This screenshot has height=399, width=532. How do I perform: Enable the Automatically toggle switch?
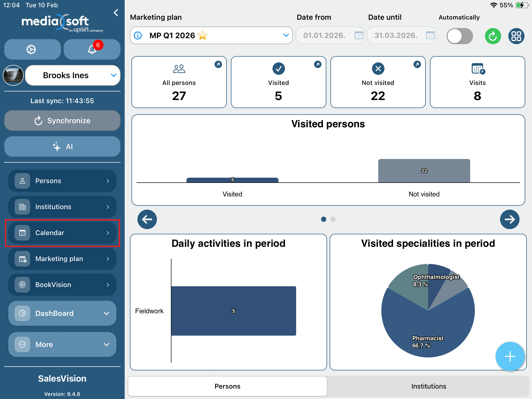[x=459, y=36]
